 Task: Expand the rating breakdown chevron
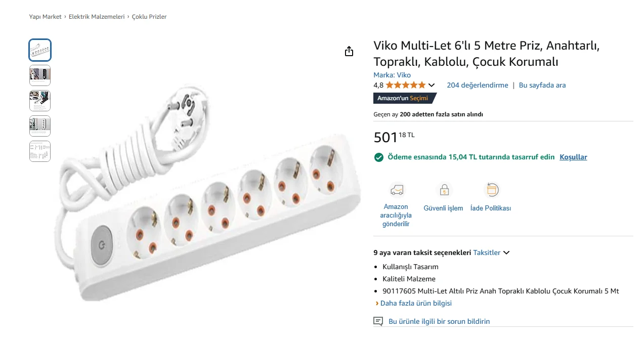[x=432, y=85]
